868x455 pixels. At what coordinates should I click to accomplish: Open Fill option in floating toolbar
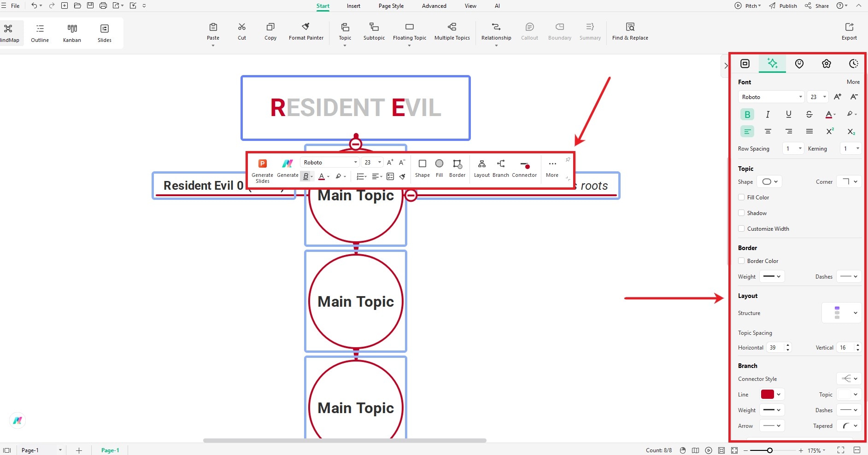click(440, 169)
